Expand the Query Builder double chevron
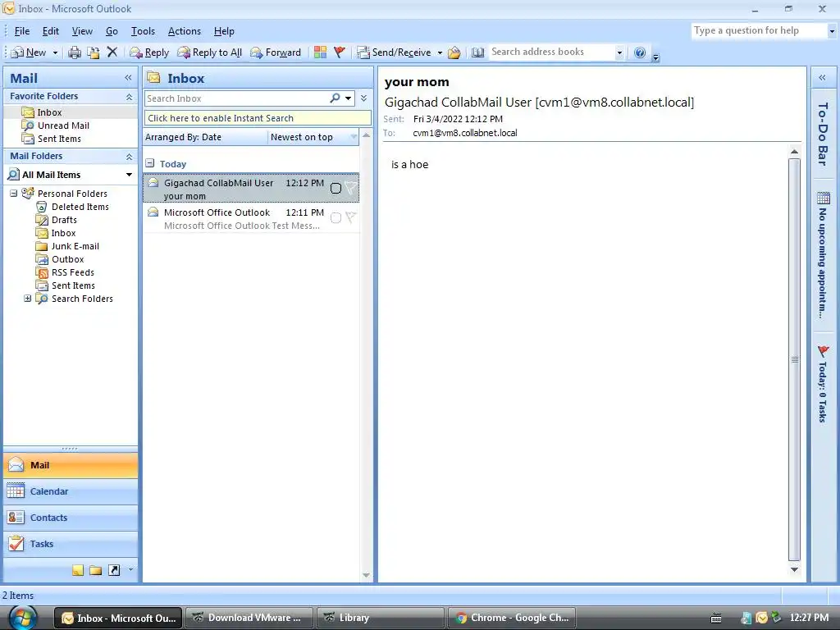 363,98
